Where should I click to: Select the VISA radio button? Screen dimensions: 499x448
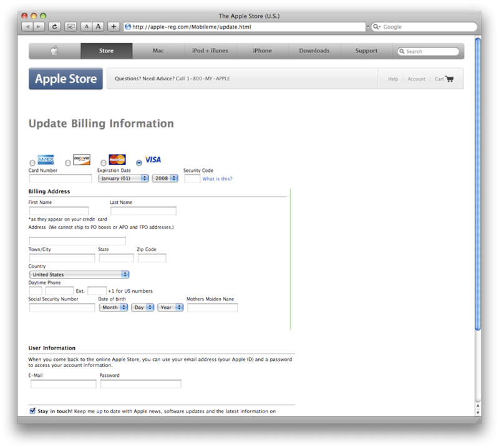[139, 163]
